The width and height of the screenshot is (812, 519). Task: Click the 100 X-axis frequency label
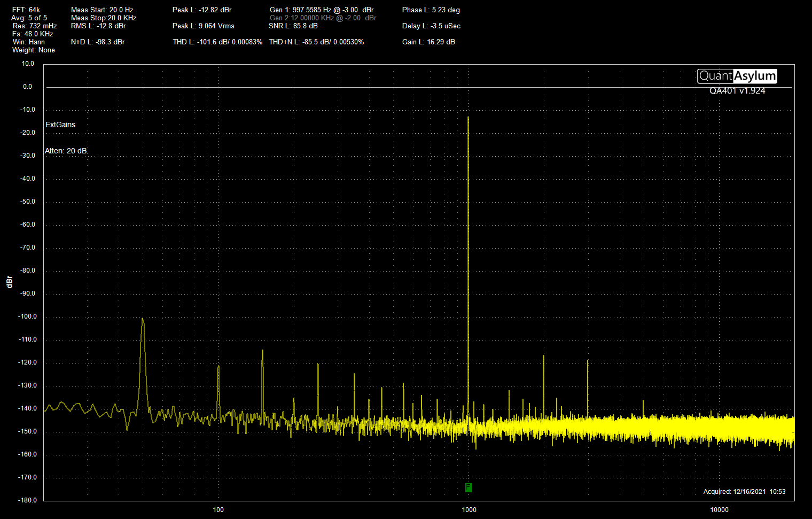click(218, 509)
